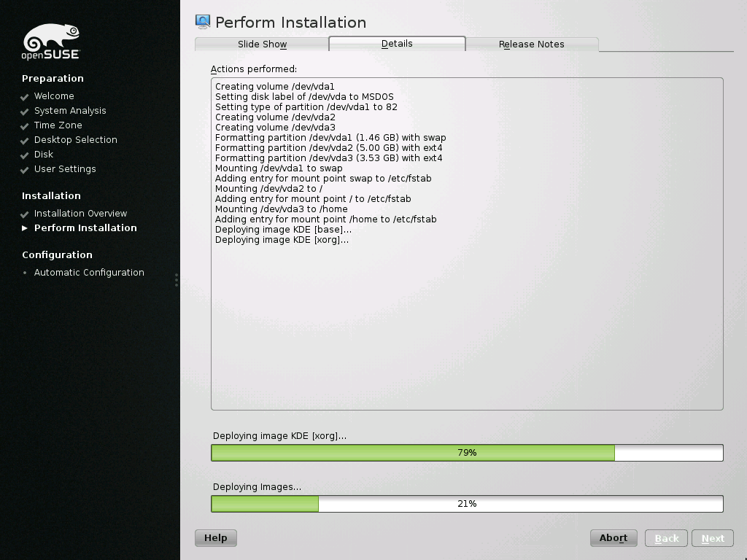
Task: Open the Release Notes tab
Action: point(532,44)
